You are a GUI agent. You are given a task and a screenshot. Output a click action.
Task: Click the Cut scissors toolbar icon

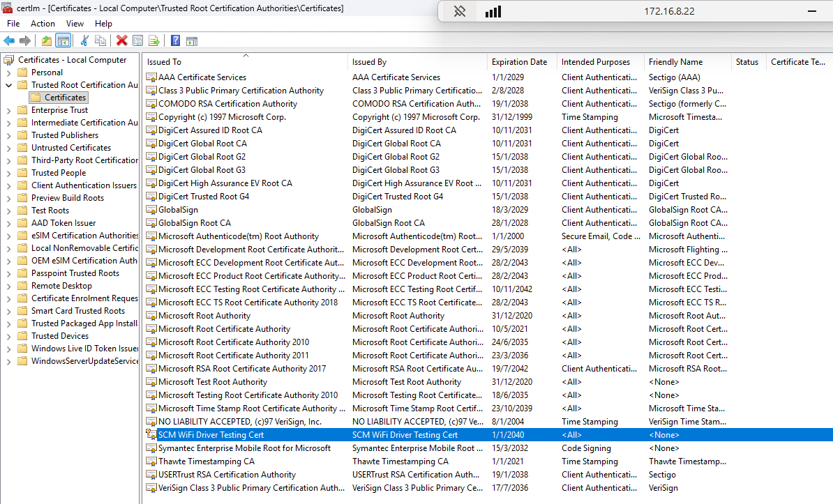[x=84, y=41]
